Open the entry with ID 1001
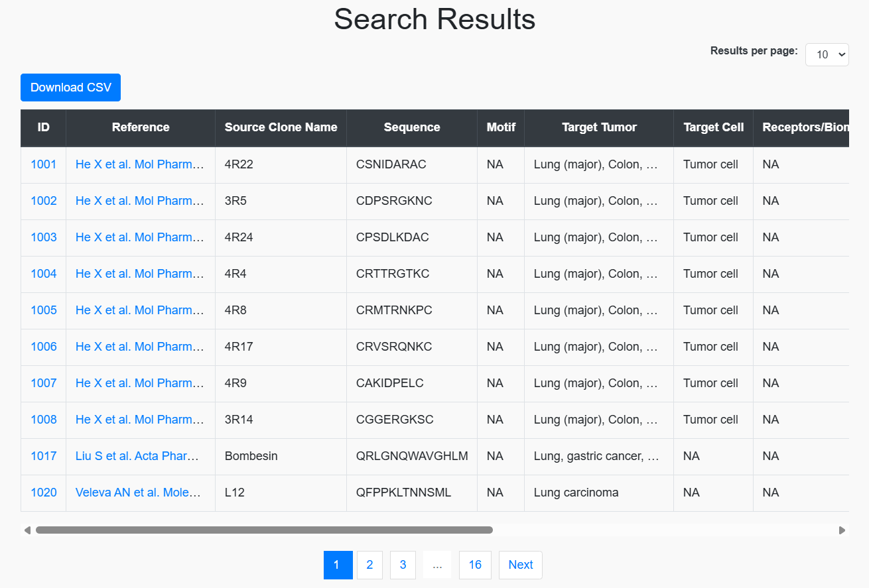Screen dimensions: 869x588 tap(43, 164)
